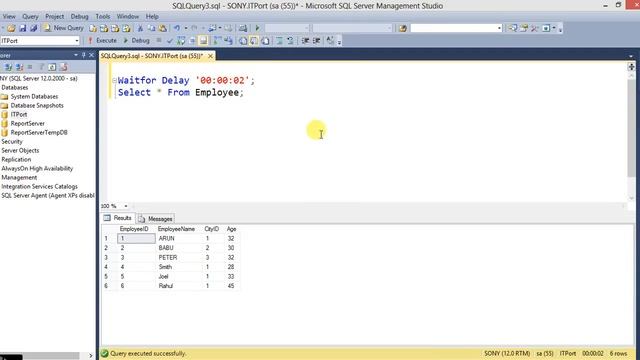The height and width of the screenshot is (360, 640).
Task: Click the Object Explorer Refresh icon
Action: tap(52, 67)
